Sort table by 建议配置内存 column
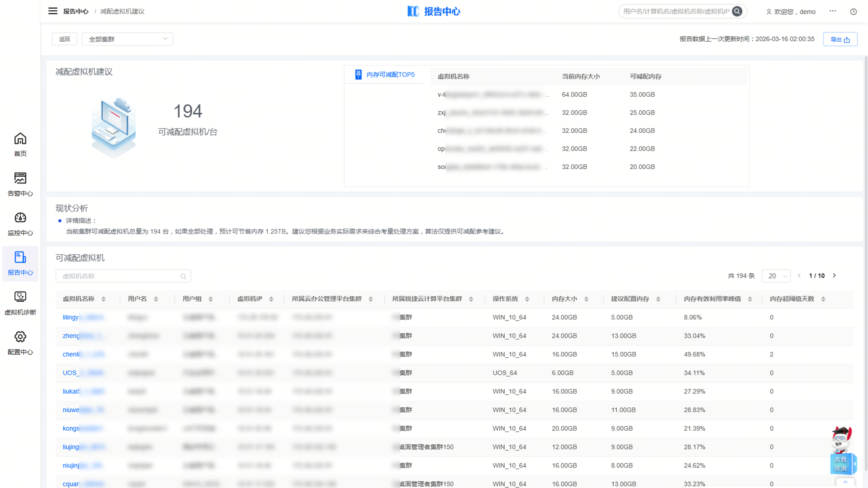This screenshot has width=868, height=488. [x=658, y=299]
